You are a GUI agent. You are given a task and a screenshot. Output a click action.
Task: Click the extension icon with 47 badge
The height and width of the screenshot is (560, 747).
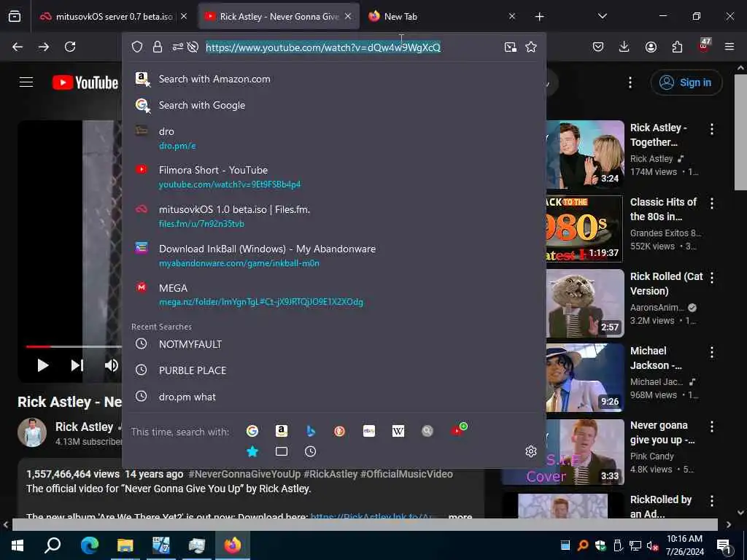pos(704,46)
